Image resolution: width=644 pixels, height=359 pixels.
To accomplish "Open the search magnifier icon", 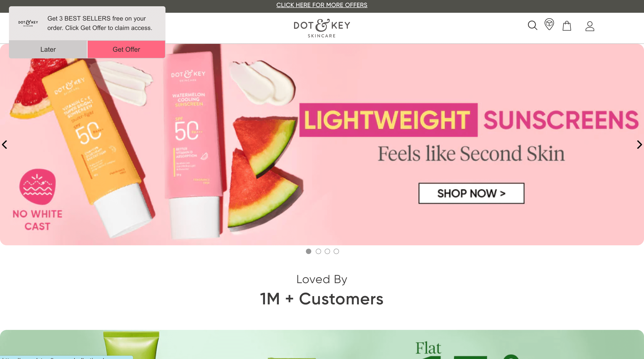I will [x=532, y=25].
